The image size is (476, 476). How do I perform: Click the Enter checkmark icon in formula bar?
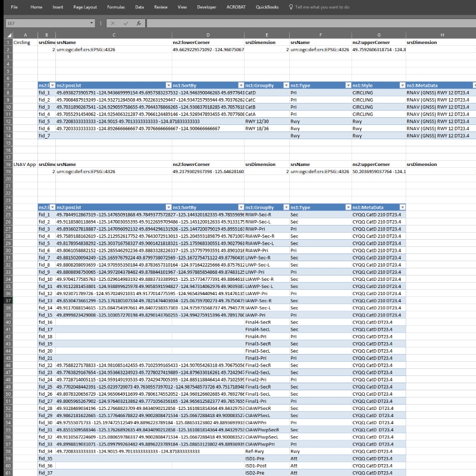click(x=125, y=23)
